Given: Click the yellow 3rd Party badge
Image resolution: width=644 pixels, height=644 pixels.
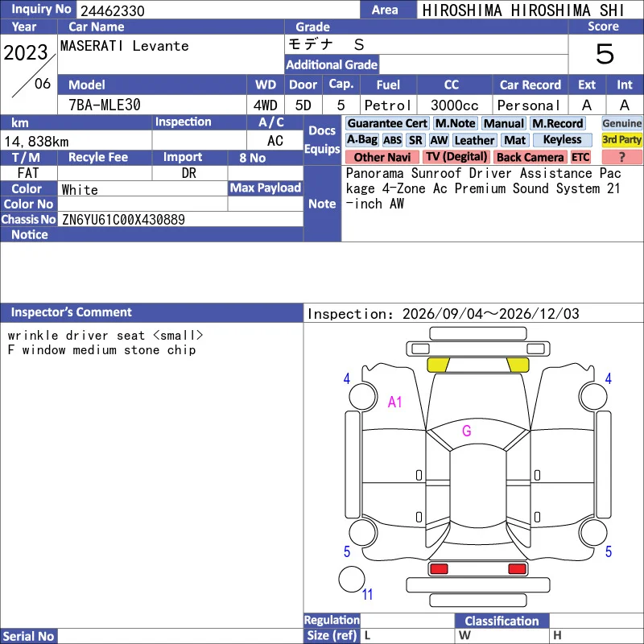Looking at the screenshot, I should tap(621, 139).
